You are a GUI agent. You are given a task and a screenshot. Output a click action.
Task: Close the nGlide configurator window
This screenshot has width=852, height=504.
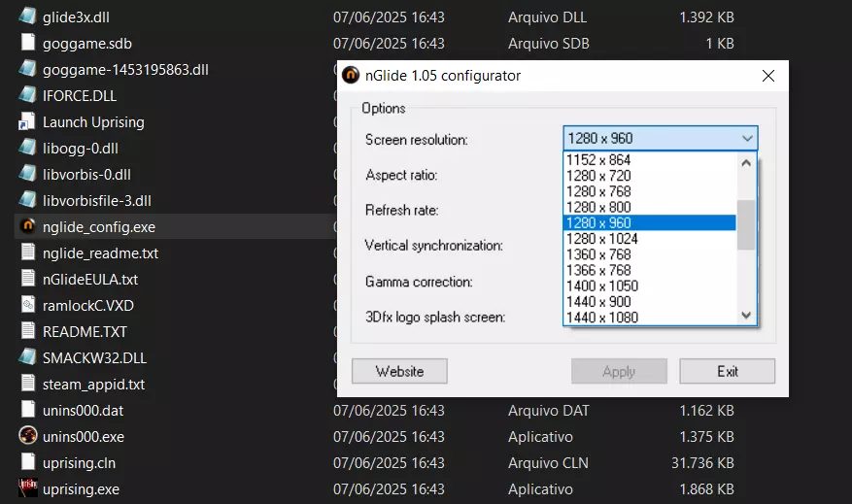(767, 76)
